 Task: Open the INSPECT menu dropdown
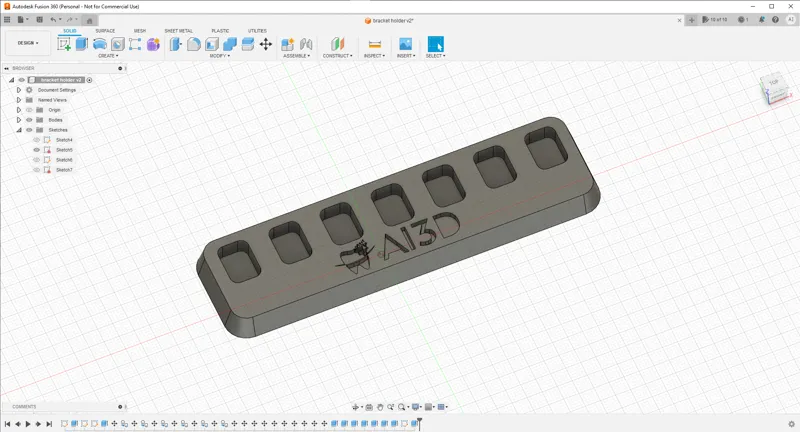(374, 56)
